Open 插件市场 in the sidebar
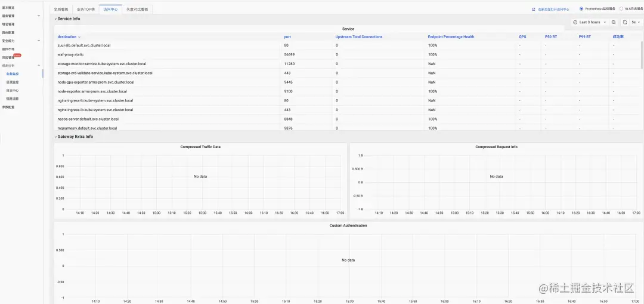The image size is (644, 304). tap(8, 49)
